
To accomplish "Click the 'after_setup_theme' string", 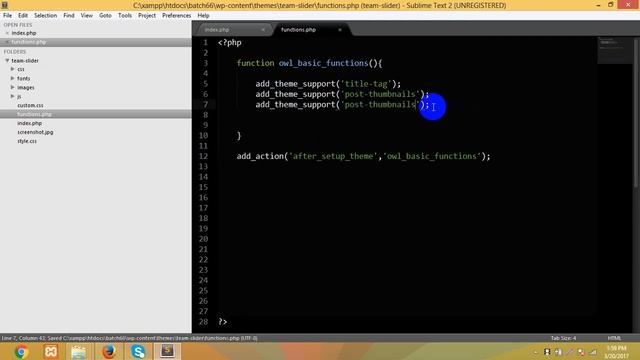I will point(333,156).
